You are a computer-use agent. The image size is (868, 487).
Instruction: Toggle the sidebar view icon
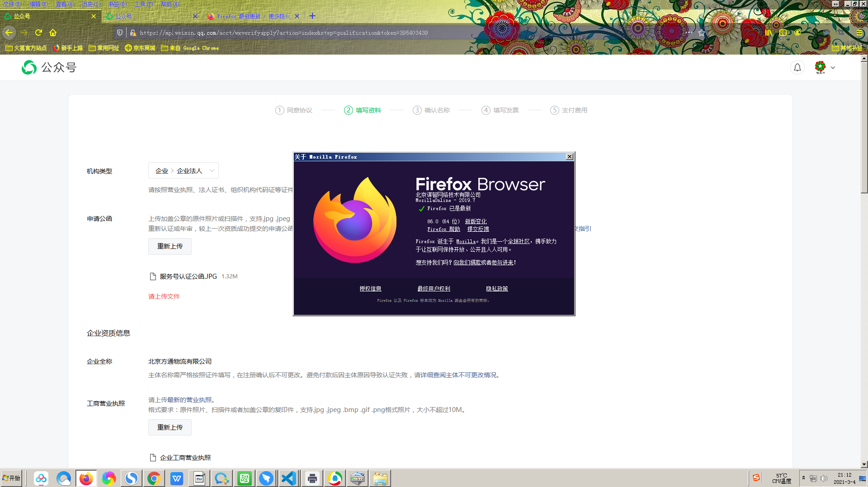pos(783,33)
